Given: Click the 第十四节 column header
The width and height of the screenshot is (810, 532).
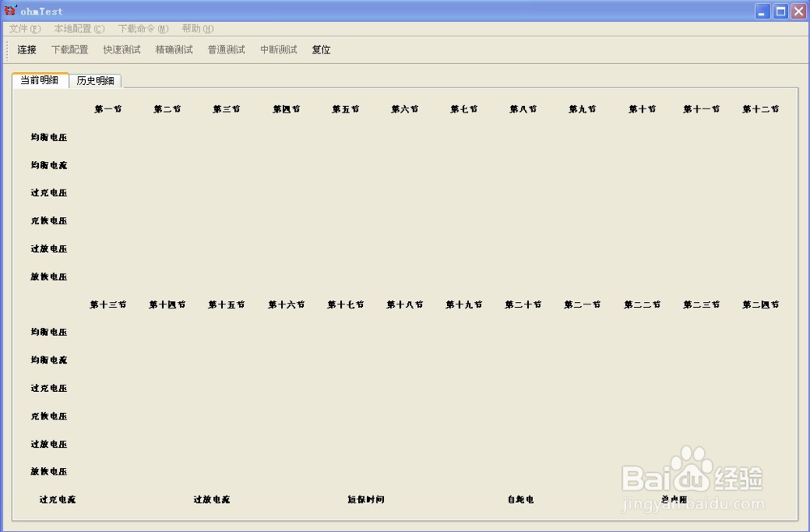Looking at the screenshot, I should [x=168, y=304].
